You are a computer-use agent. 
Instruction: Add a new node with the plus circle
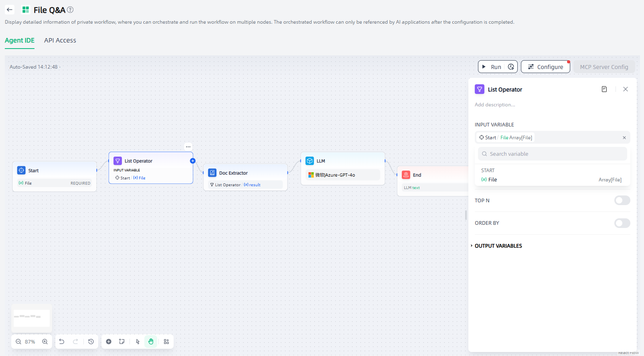(x=109, y=342)
